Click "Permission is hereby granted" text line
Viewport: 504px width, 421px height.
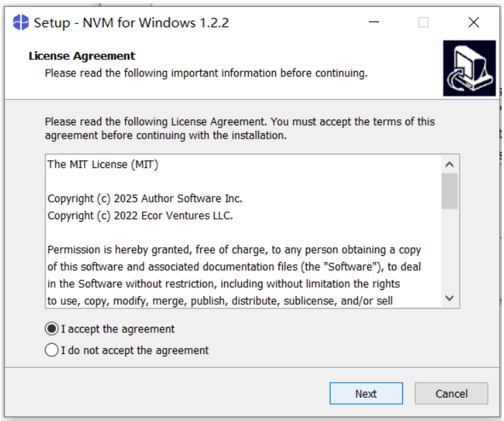click(234, 250)
